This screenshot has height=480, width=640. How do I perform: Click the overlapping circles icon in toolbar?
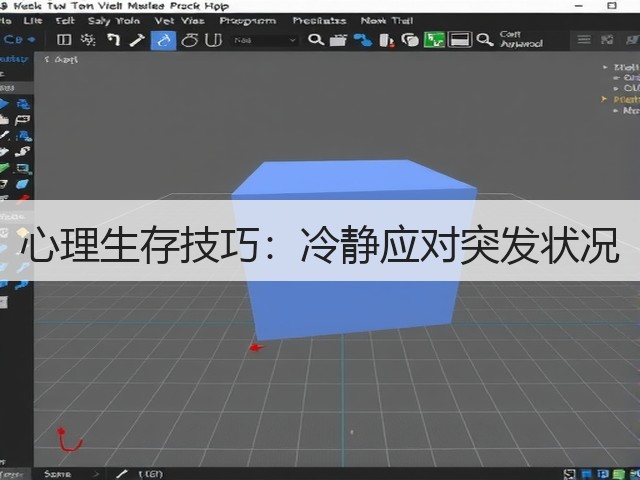point(410,40)
